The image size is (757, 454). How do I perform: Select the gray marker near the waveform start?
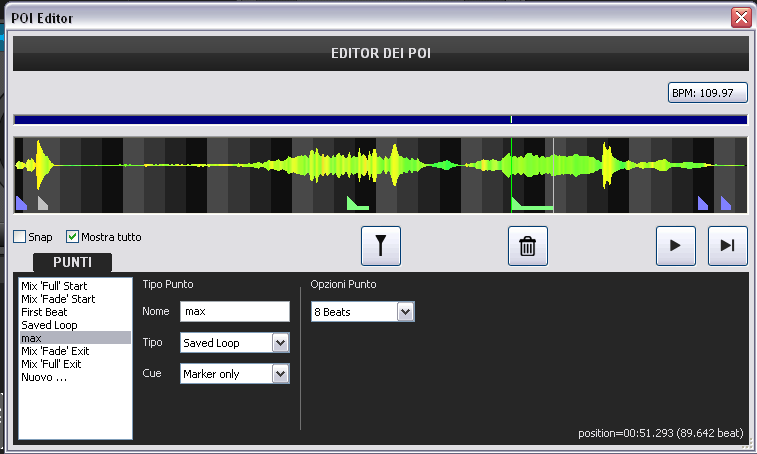(42, 203)
